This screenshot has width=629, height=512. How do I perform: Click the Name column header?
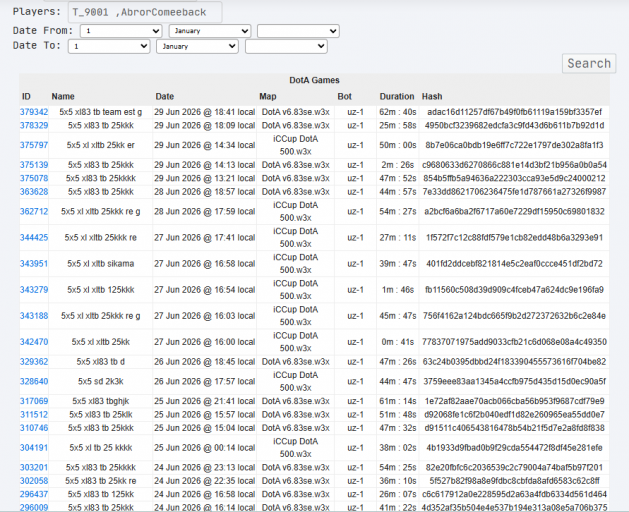63,96
